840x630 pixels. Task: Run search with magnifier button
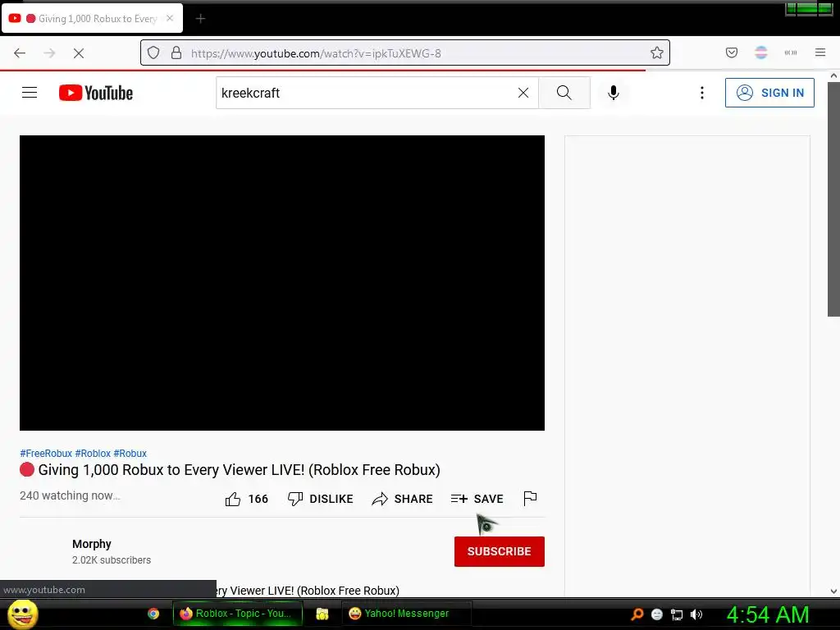[564, 93]
